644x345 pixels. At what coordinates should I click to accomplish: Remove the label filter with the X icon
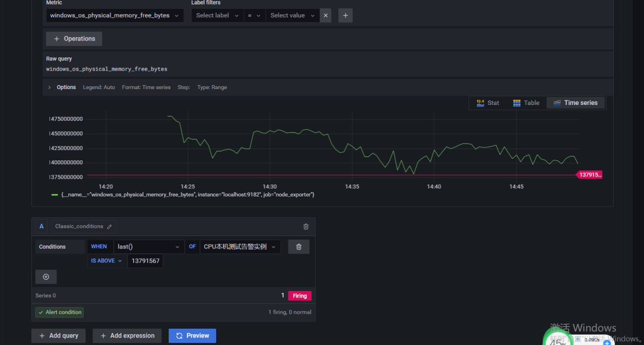pyautogui.click(x=325, y=15)
